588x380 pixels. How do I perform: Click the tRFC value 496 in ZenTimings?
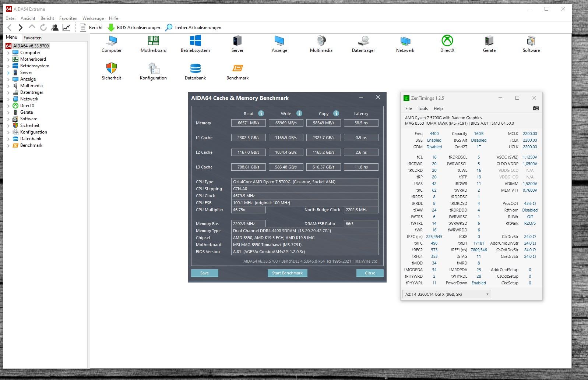(x=434, y=243)
